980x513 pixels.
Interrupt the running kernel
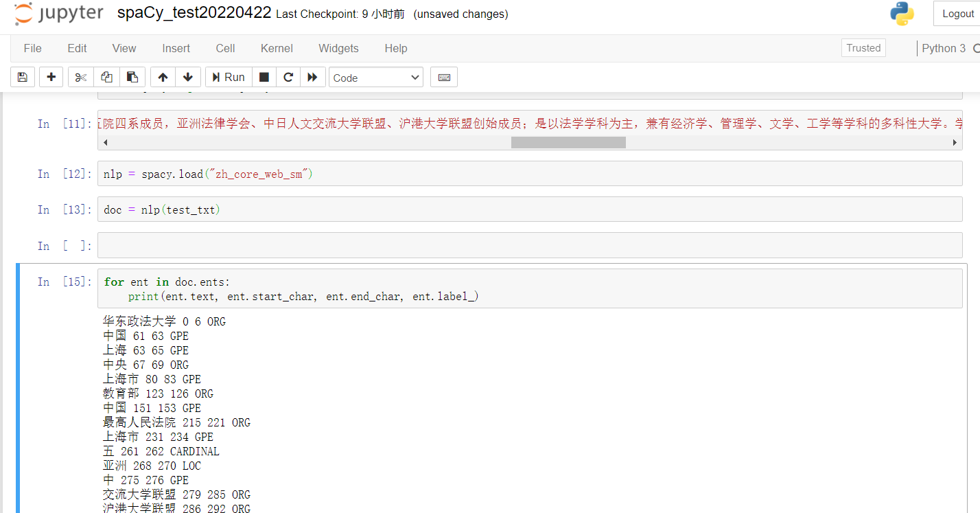264,76
